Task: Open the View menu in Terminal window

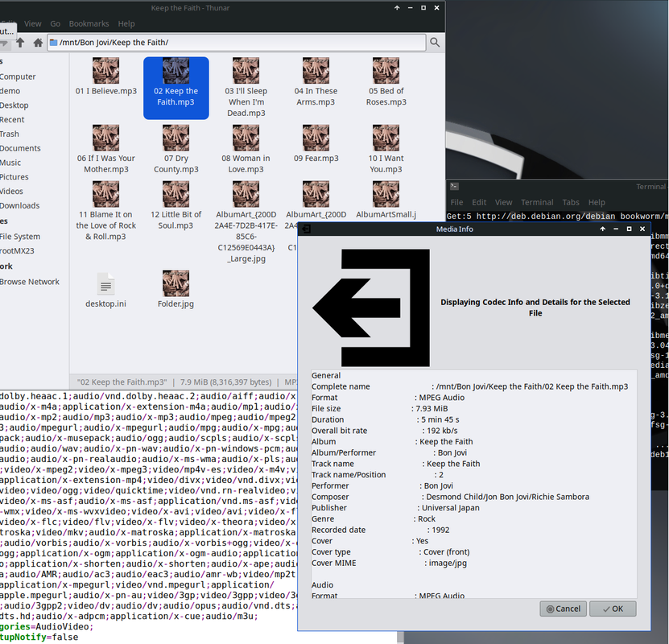Action: [x=503, y=203]
